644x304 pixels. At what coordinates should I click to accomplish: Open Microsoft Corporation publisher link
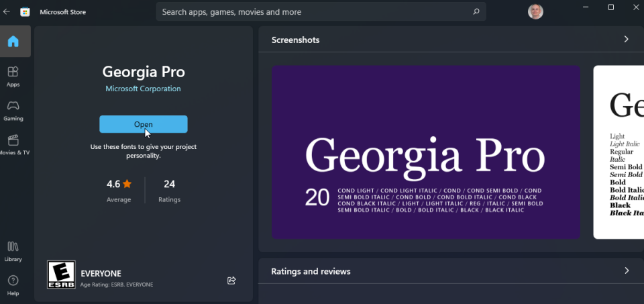(x=143, y=89)
